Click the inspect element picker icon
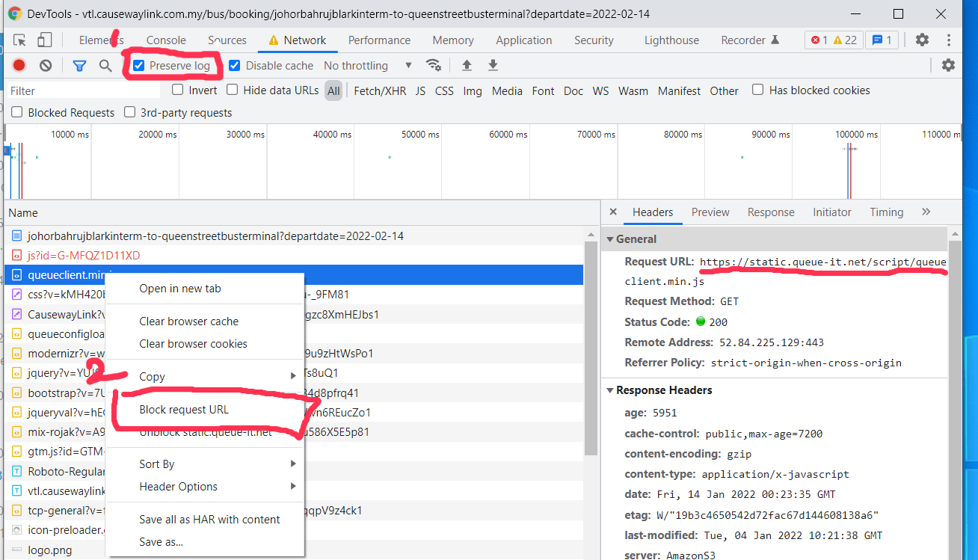978x560 pixels. click(20, 40)
